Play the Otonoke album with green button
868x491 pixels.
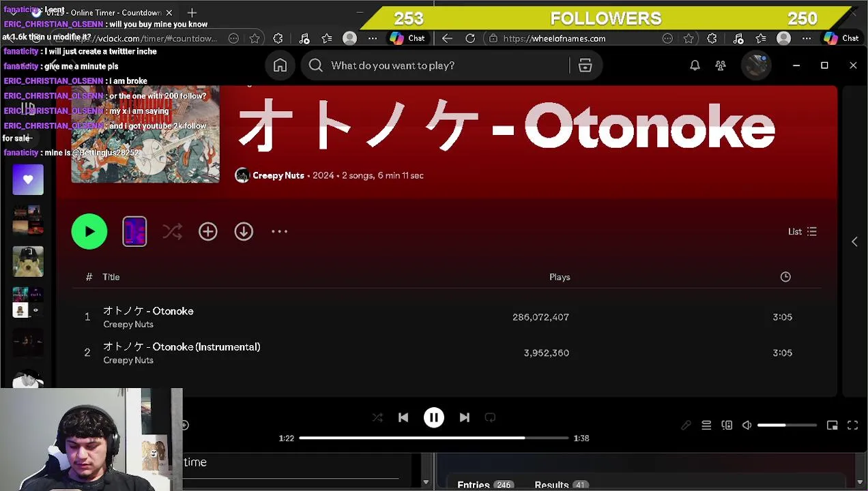89,232
